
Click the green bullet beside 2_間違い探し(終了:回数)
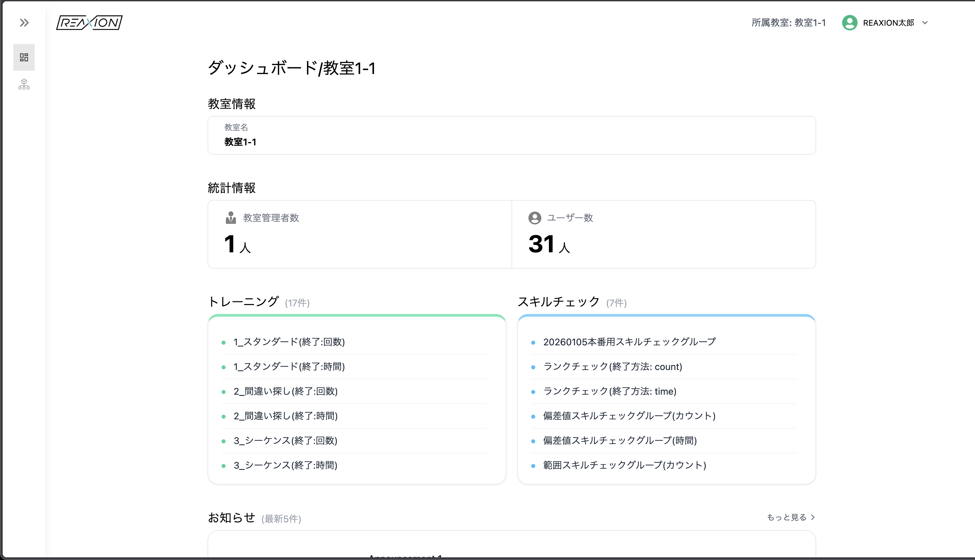click(224, 391)
